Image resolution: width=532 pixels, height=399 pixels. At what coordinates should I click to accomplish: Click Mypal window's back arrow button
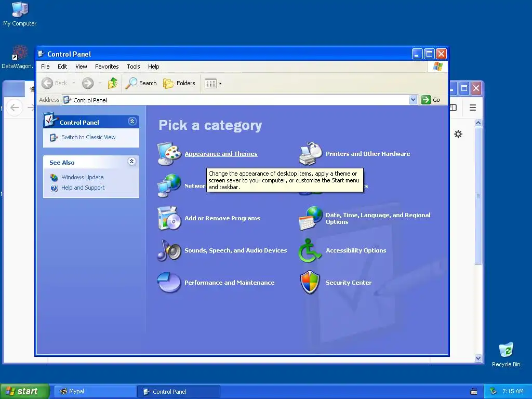pos(14,108)
